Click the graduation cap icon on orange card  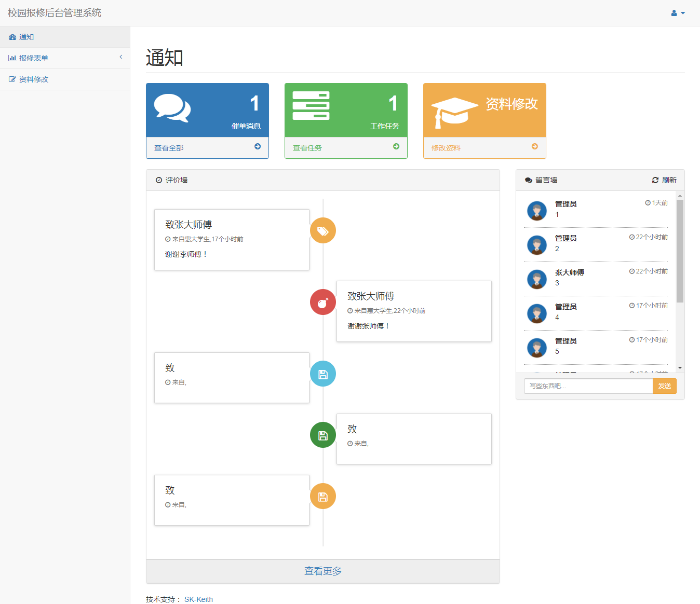455,112
